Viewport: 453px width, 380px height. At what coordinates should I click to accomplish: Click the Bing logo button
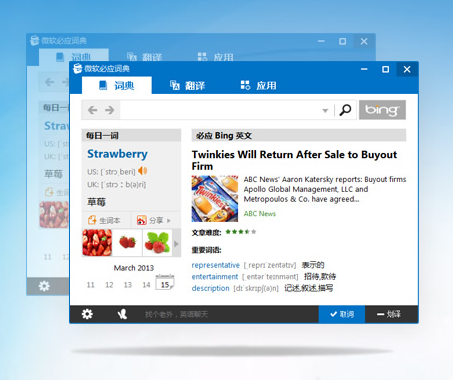tap(382, 110)
